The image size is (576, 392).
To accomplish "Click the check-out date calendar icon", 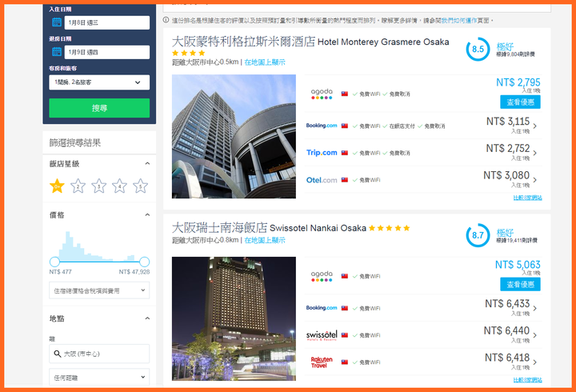I will [57, 52].
